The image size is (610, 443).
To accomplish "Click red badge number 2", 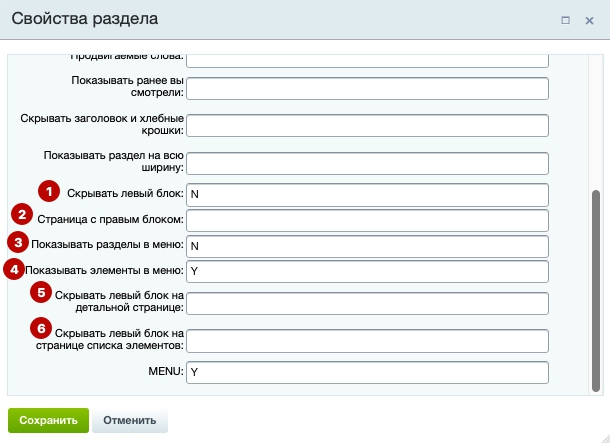I will (x=22, y=214).
